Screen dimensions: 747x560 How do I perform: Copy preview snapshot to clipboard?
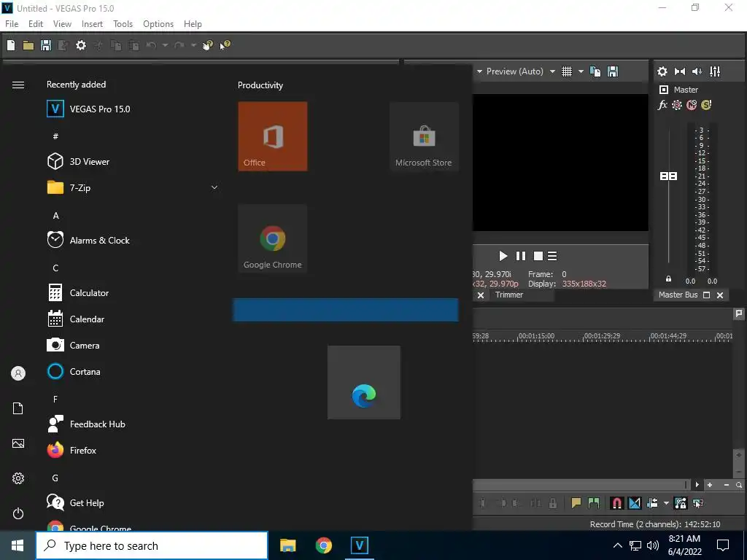595,71
